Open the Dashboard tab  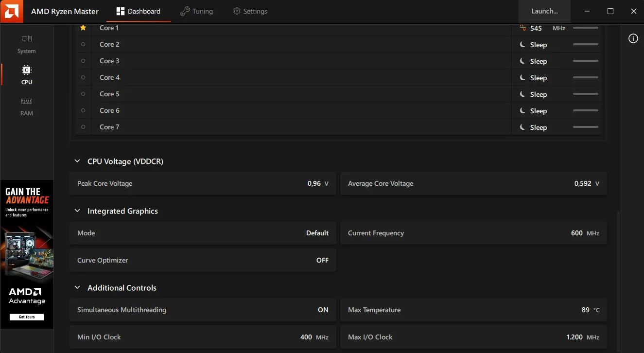pos(139,11)
